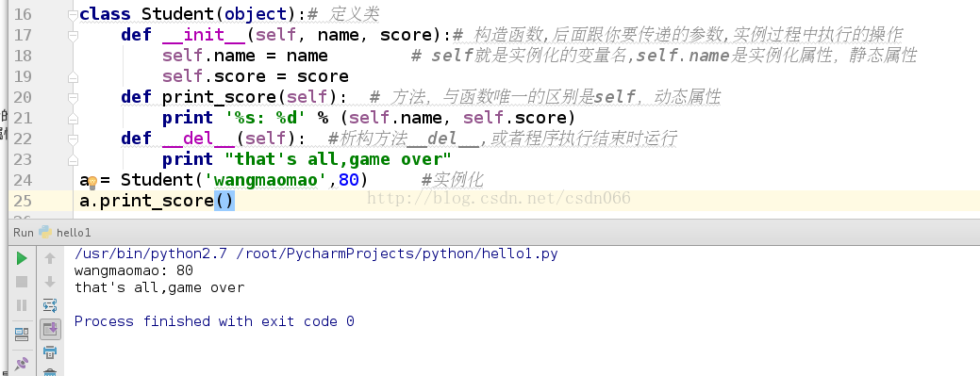Screen dimensions: 980x376
Task: Click the Restore Layout icon in Run panel
Action: click(x=22, y=335)
